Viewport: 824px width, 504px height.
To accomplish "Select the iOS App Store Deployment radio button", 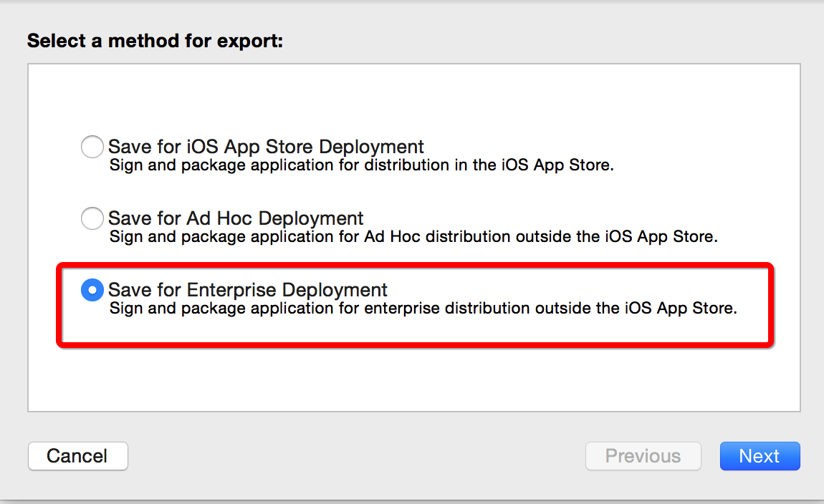I will 92,147.
